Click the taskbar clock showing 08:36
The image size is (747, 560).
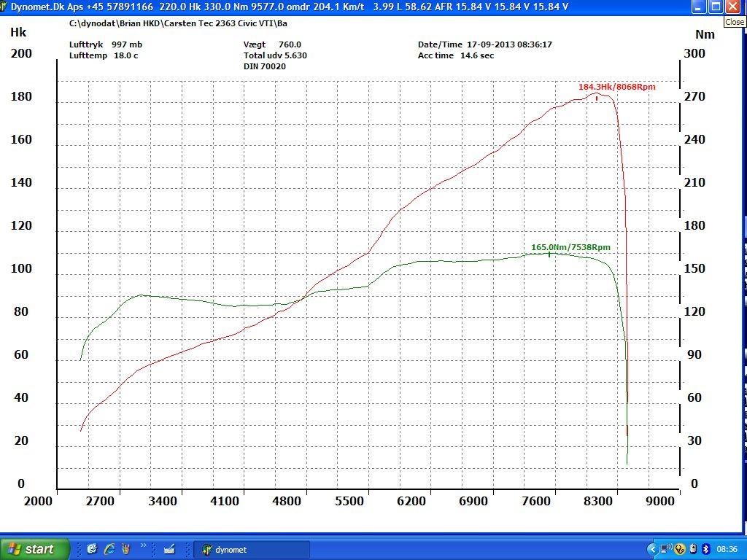click(726, 549)
